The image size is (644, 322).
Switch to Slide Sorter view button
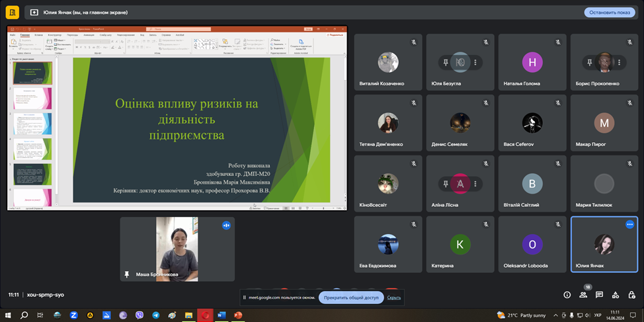[x=292, y=208]
